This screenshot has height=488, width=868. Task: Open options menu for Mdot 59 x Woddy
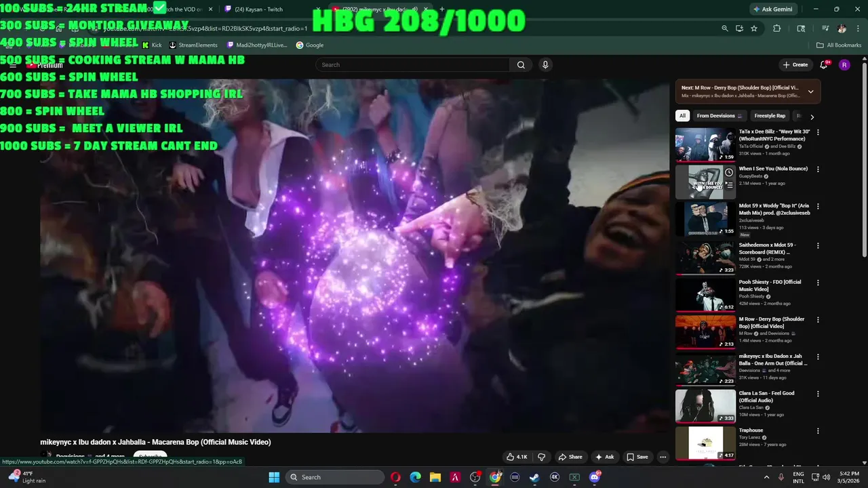(x=818, y=206)
